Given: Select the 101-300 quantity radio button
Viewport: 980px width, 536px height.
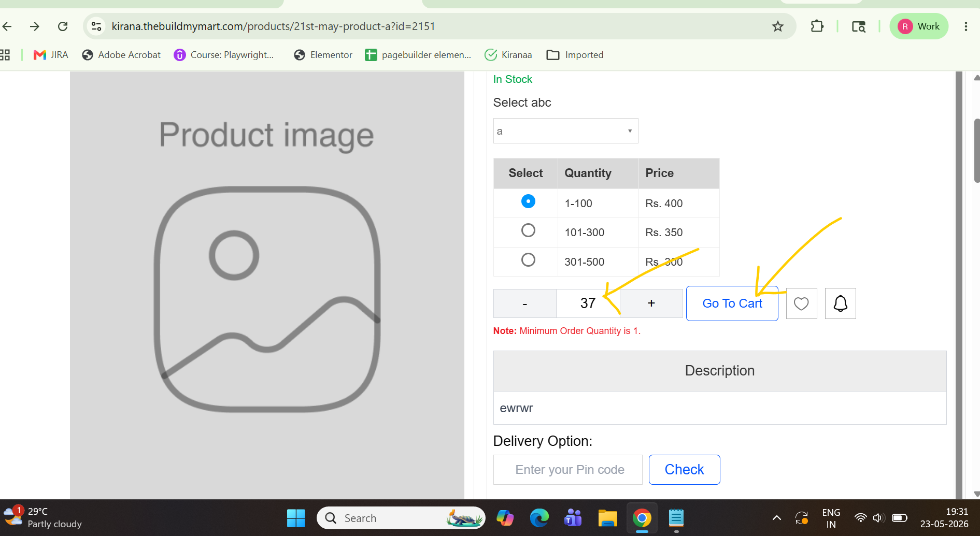Looking at the screenshot, I should click(528, 230).
